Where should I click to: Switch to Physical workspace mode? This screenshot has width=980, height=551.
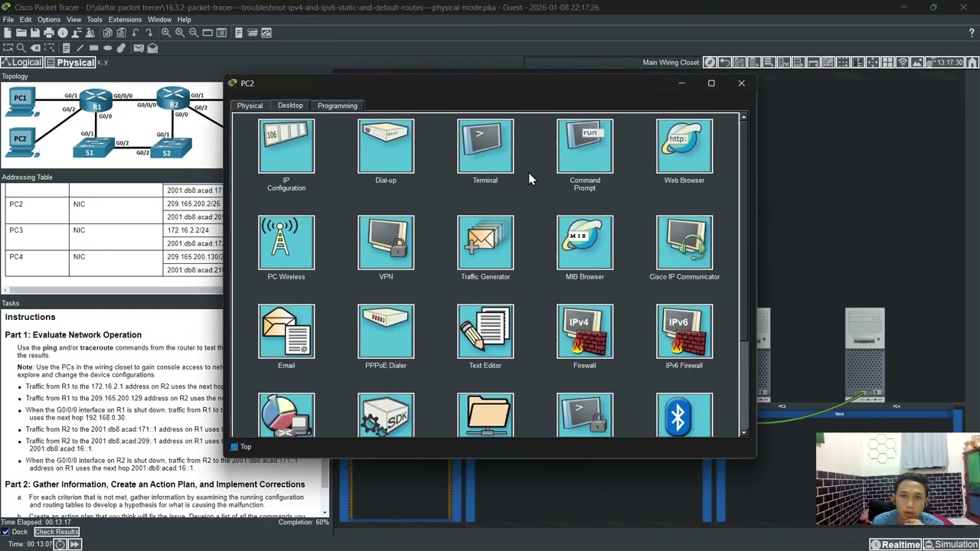click(x=70, y=62)
